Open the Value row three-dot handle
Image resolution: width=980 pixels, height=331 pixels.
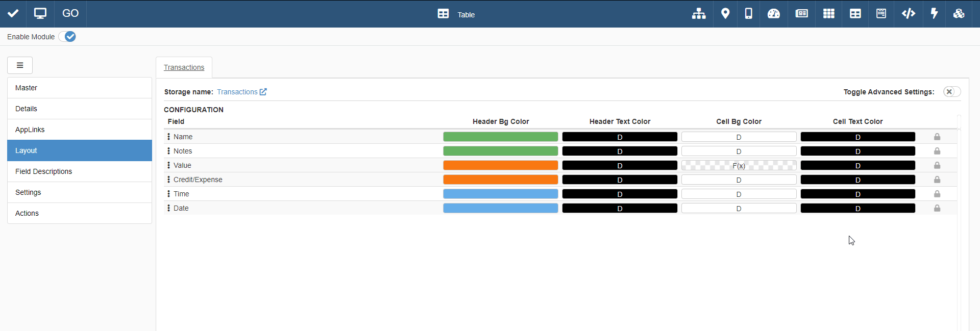click(x=168, y=165)
